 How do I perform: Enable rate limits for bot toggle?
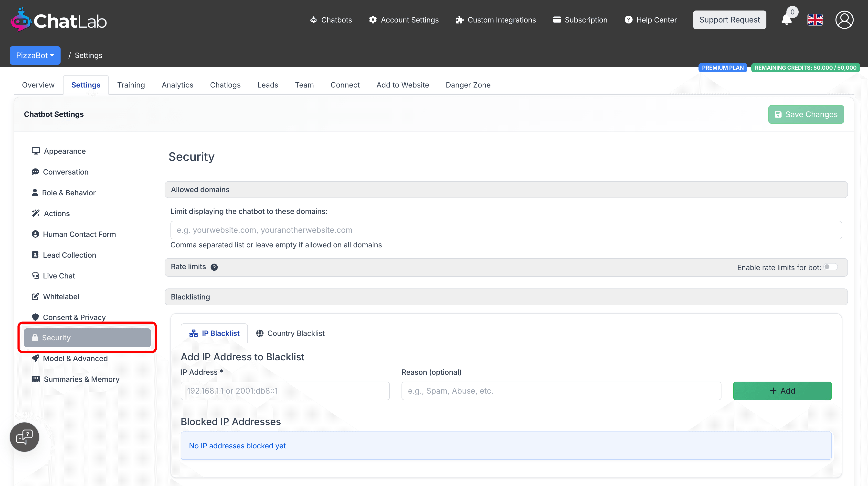[830, 267]
